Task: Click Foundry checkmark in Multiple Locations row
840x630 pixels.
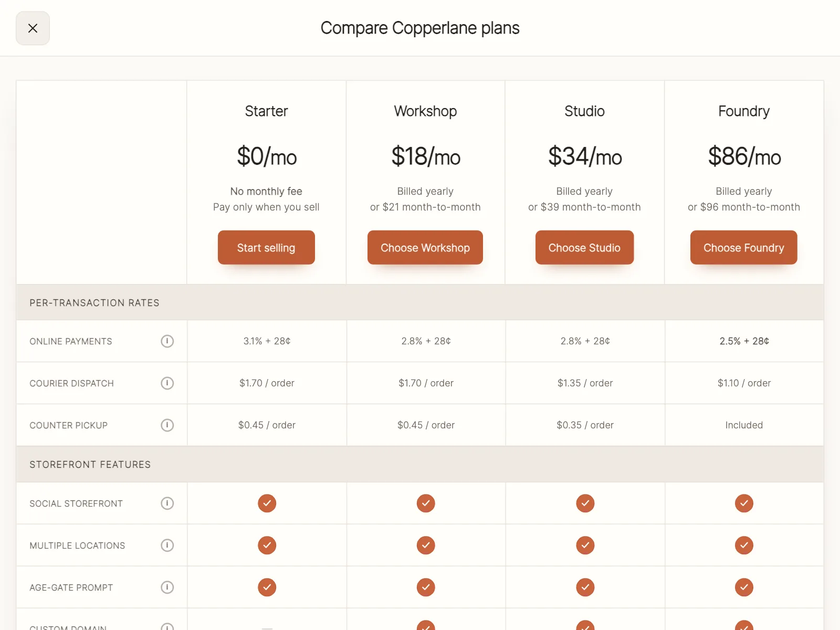Action: click(744, 545)
